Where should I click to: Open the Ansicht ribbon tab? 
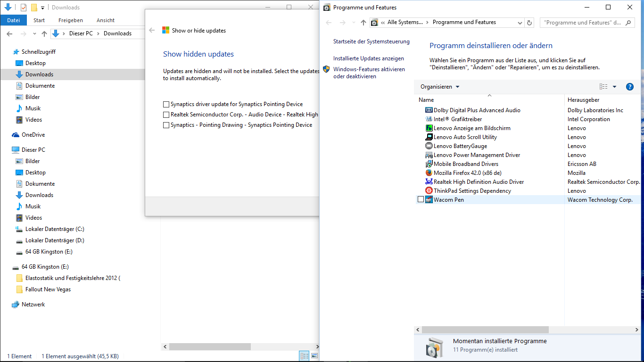[x=106, y=20]
